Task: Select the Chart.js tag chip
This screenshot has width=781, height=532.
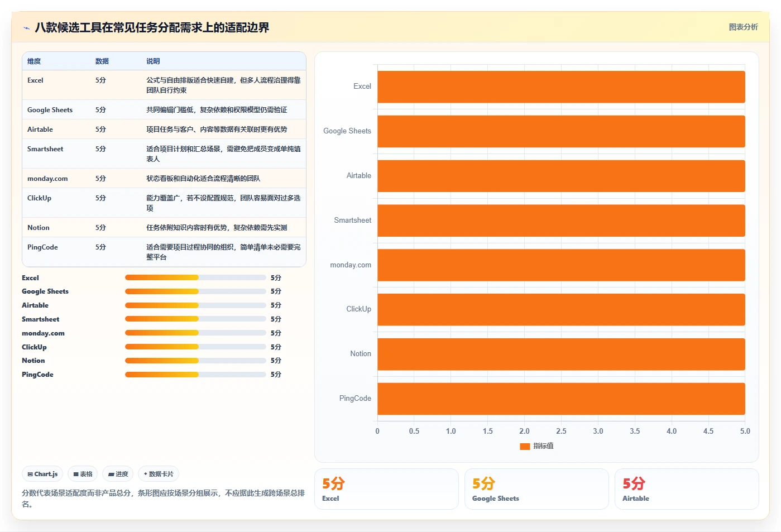Action: pyautogui.click(x=42, y=474)
